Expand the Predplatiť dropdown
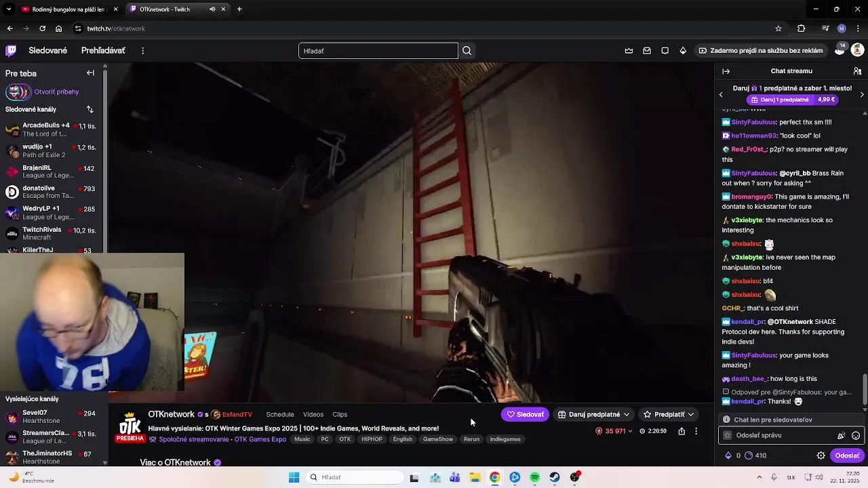The width and height of the screenshot is (868, 488). coord(690,414)
